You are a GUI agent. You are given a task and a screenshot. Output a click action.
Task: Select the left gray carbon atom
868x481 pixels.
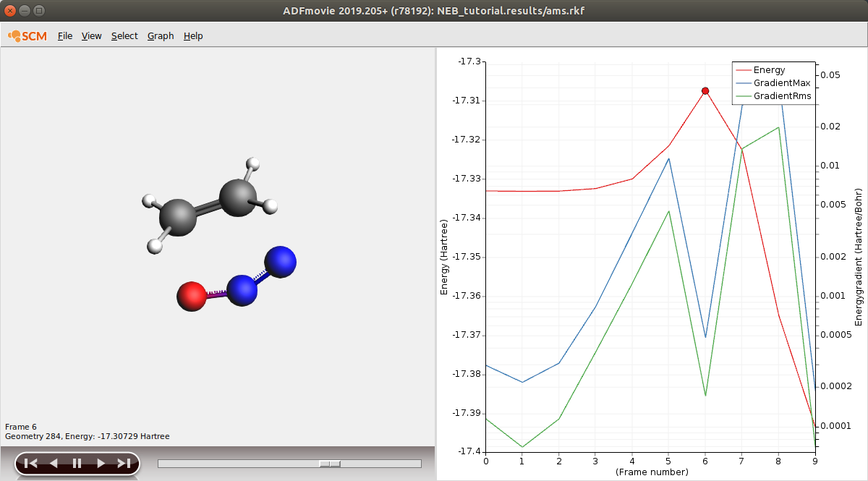click(x=178, y=217)
